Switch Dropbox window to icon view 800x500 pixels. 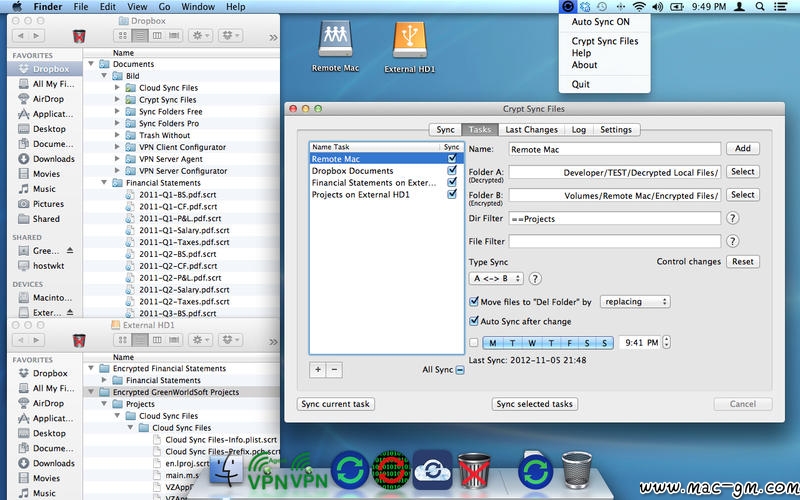pyautogui.click(x=123, y=36)
